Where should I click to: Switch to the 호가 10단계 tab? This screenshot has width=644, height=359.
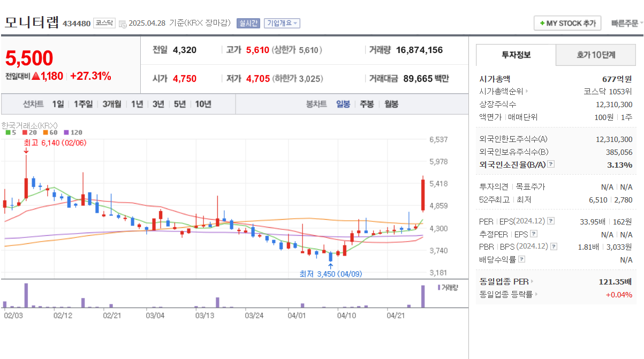click(595, 55)
